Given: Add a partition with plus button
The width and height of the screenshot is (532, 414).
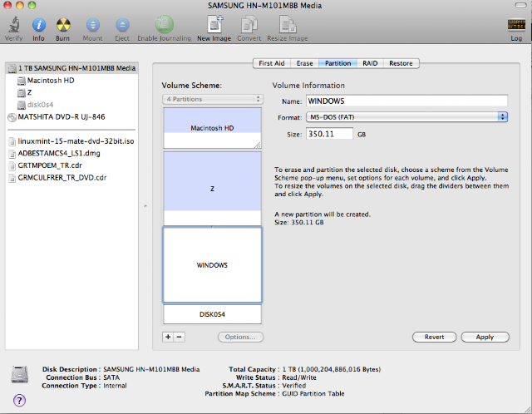Looking at the screenshot, I should 168,337.
